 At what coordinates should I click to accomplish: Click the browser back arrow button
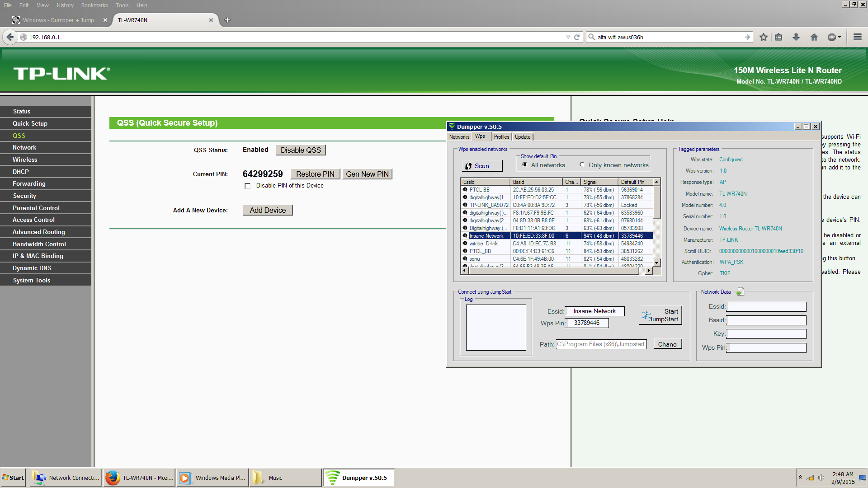[10, 37]
